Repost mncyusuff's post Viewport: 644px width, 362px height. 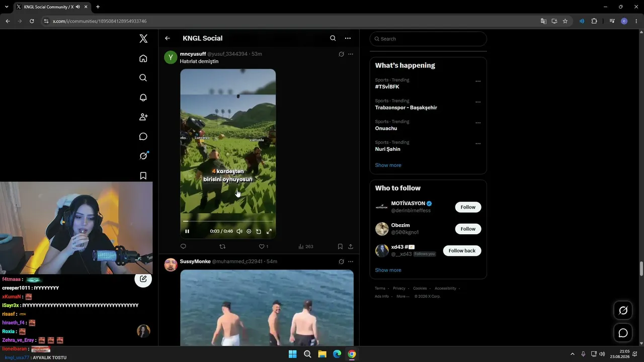click(222, 246)
